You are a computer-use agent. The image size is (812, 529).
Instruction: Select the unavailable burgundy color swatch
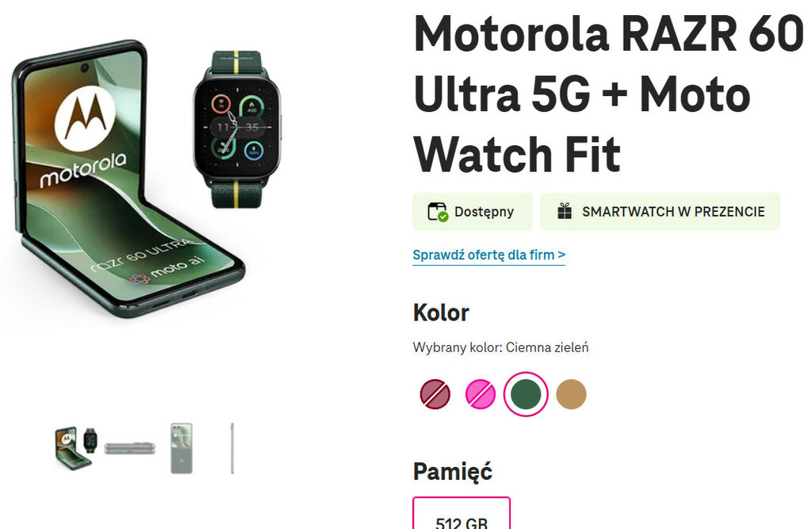(435, 393)
